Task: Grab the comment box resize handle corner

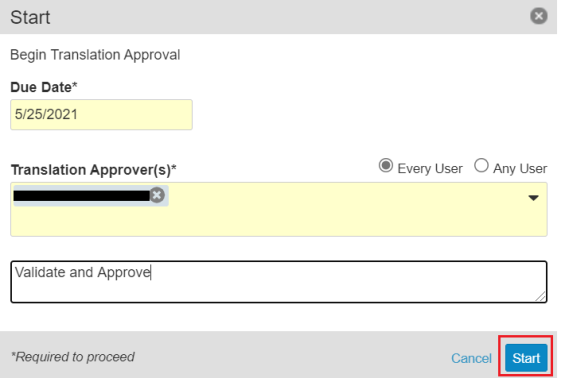Action: point(540,296)
